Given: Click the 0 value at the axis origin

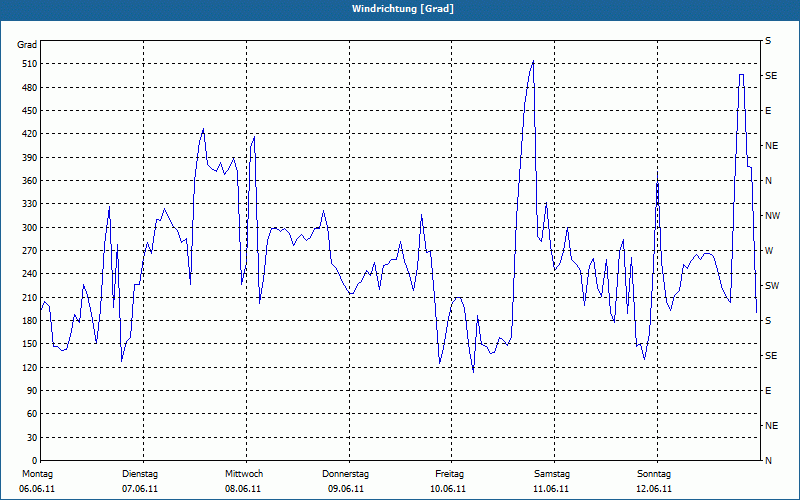Looking at the screenshot, I should point(34,461).
